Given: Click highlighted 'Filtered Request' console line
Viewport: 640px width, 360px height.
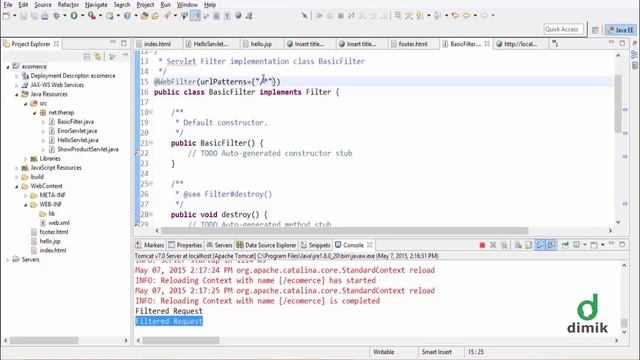Looking at the screenshot, I should [x=169, y=321].
